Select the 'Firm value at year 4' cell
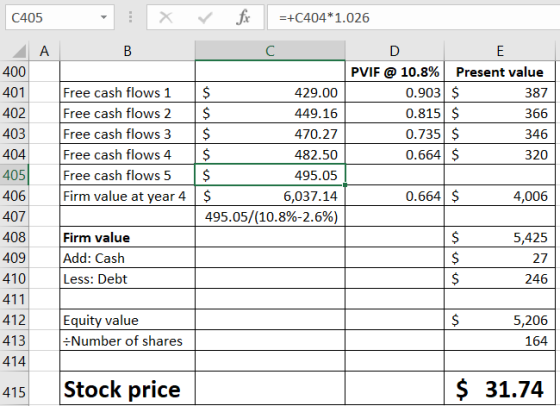Viewport: 560px width, 406px height. (128, 196)
